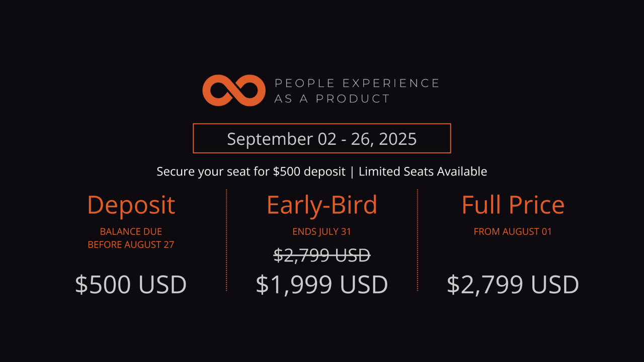Click the "Limited Seats Available" text
The height and width of the screenshot is (362, 644).
click(423, 171)
